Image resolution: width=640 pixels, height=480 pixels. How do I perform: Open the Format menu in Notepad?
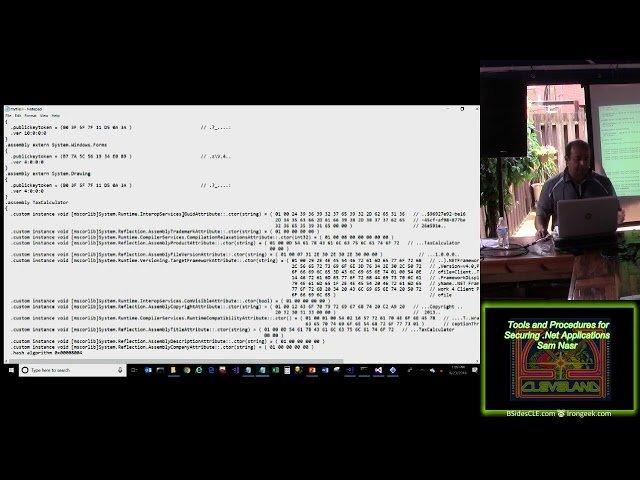click(30, 115)
